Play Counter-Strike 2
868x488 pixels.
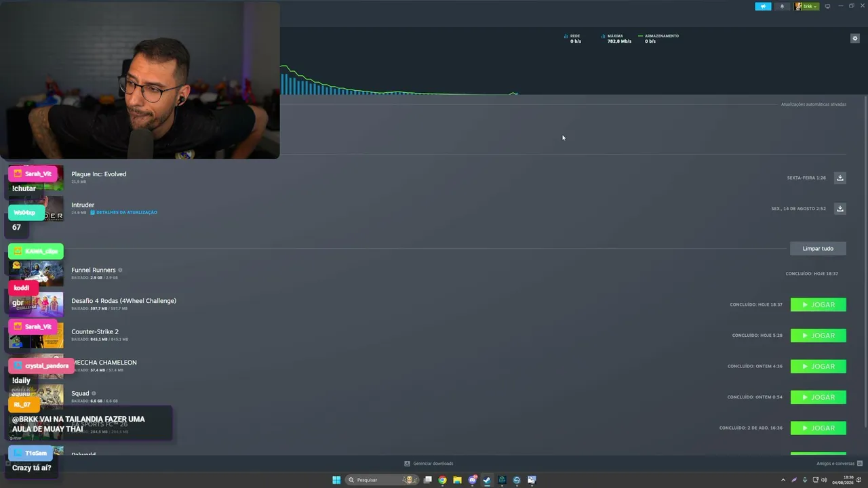[x=818, y=335]
